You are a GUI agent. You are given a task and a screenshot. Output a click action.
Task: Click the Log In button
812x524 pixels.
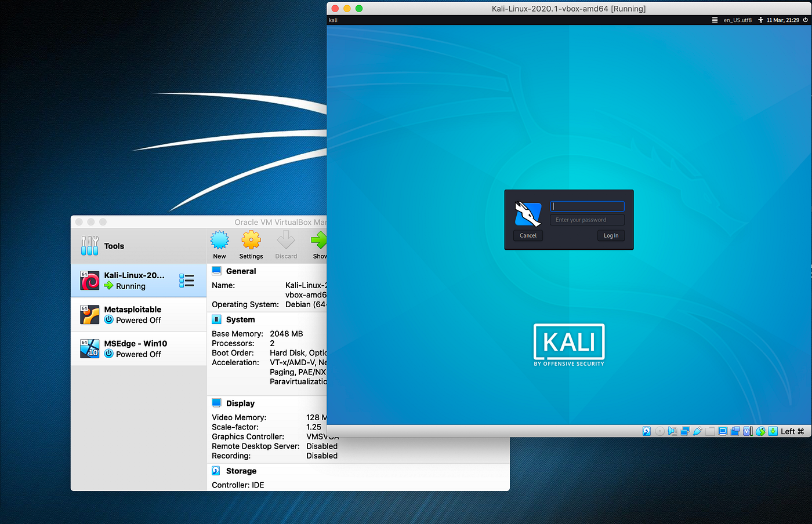click(x=611, y=235)
